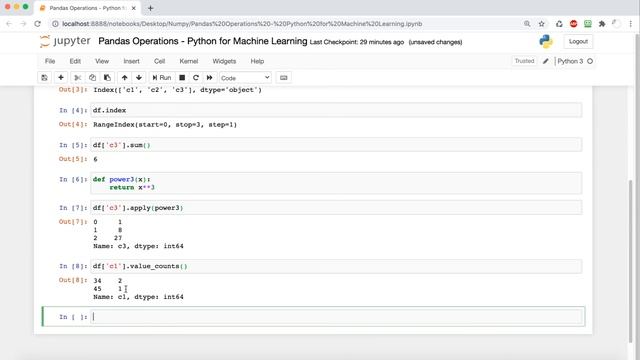
Task: Copy selected cells icon
Action: tap(92, 78)
